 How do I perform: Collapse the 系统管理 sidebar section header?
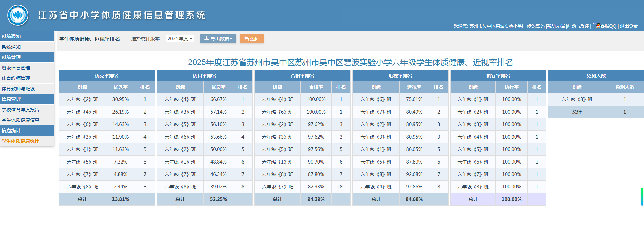(x=11, y=57)
